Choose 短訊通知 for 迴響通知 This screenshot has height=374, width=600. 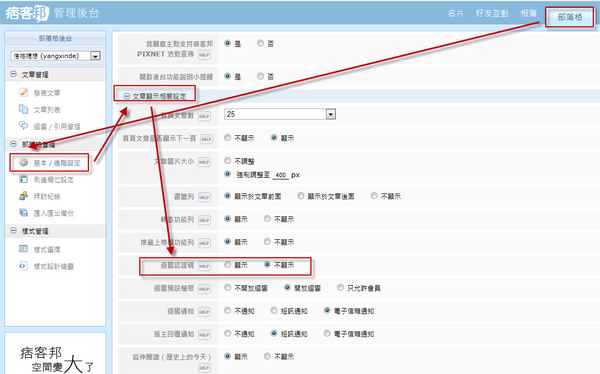point(274,310)
